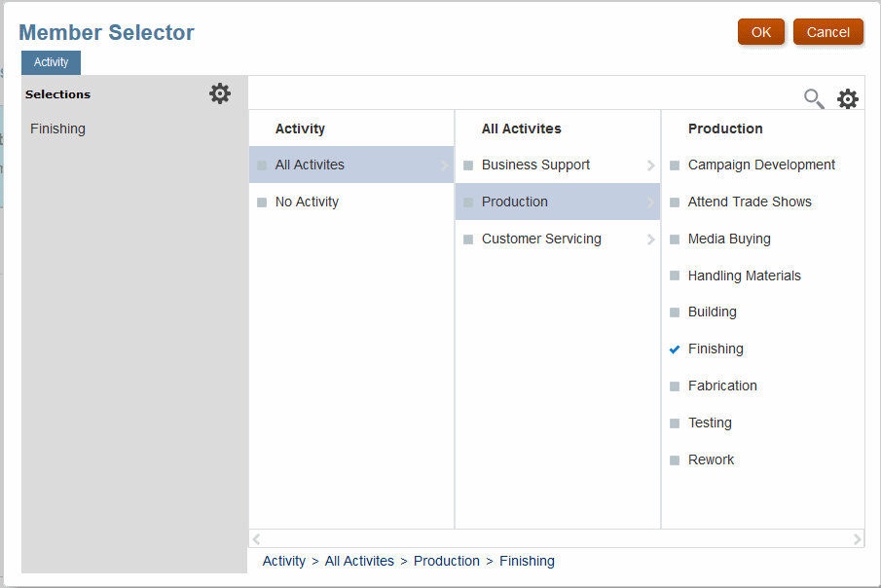
Task: Cancel the Member Selector dialog
Action: coord(827,32)
